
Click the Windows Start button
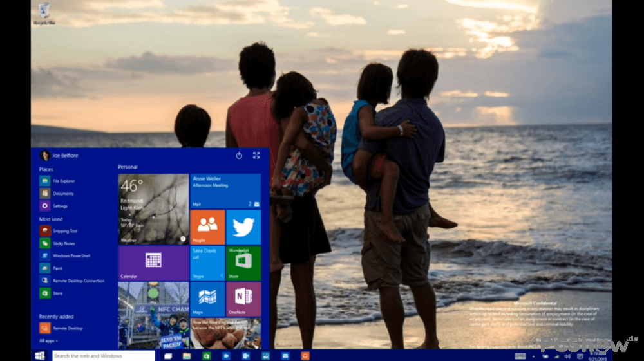point(40,356)
